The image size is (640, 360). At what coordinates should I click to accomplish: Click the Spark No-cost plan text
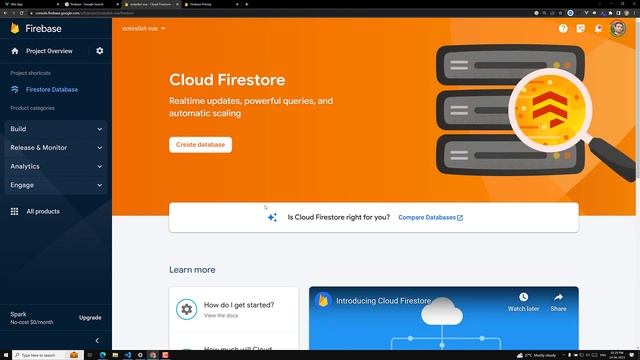32,318
